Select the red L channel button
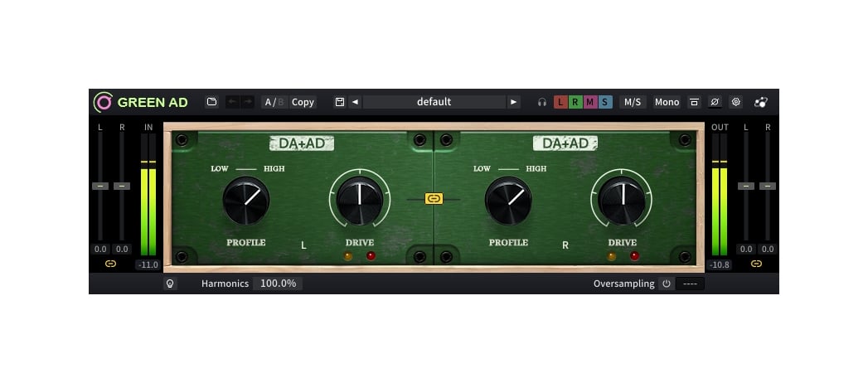868x383 pixels. click(561, 102)
